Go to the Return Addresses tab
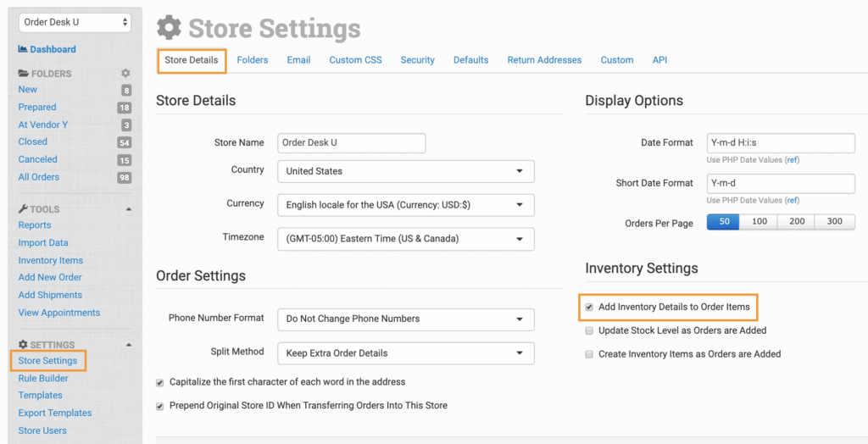868x444 pixels. 544,60
